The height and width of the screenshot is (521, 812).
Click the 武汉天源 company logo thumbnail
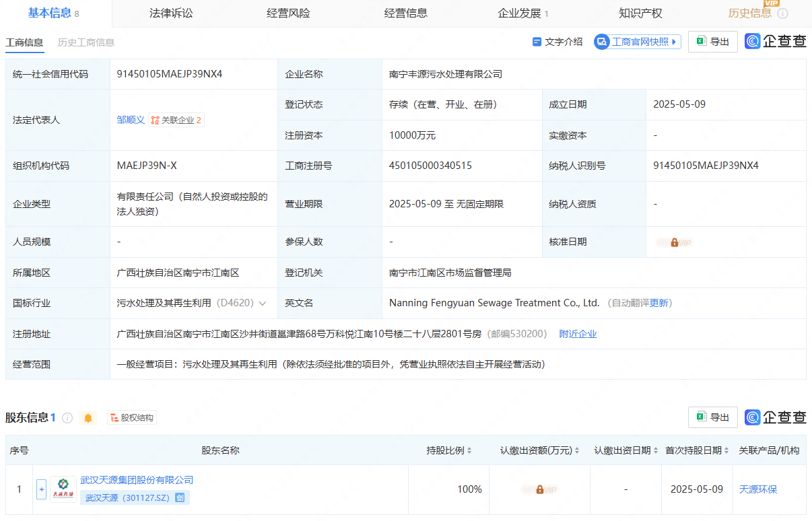click(x=63, y=489)
